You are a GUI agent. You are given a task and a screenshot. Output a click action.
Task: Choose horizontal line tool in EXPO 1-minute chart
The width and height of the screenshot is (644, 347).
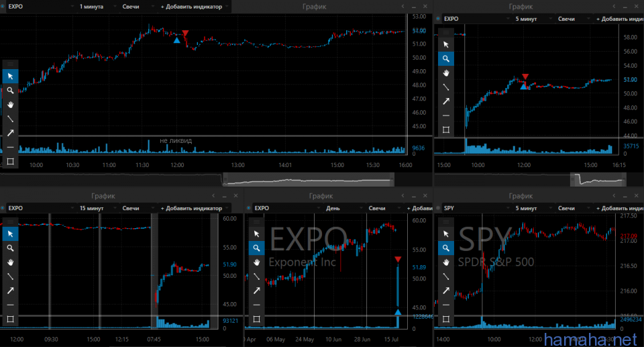10,147
